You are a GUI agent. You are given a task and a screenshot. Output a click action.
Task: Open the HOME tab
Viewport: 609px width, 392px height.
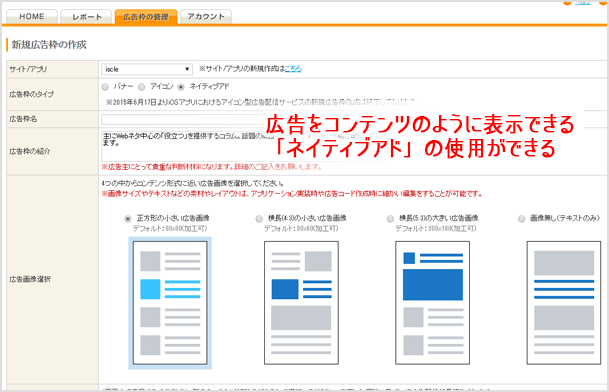coord(32,17)
